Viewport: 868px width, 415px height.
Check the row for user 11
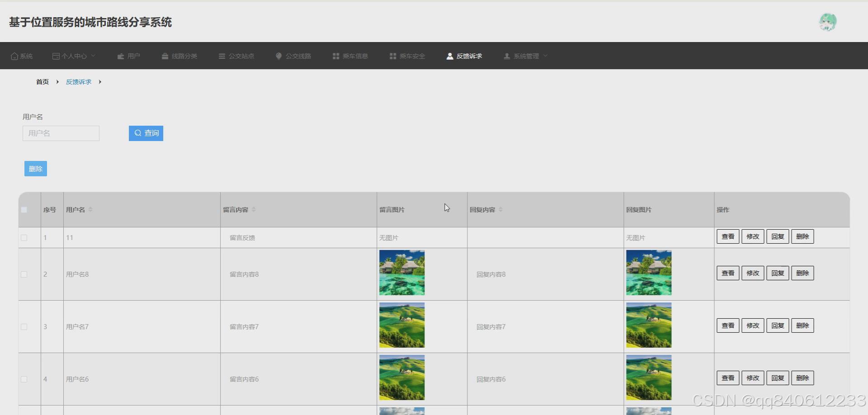(x=24, y=238)
